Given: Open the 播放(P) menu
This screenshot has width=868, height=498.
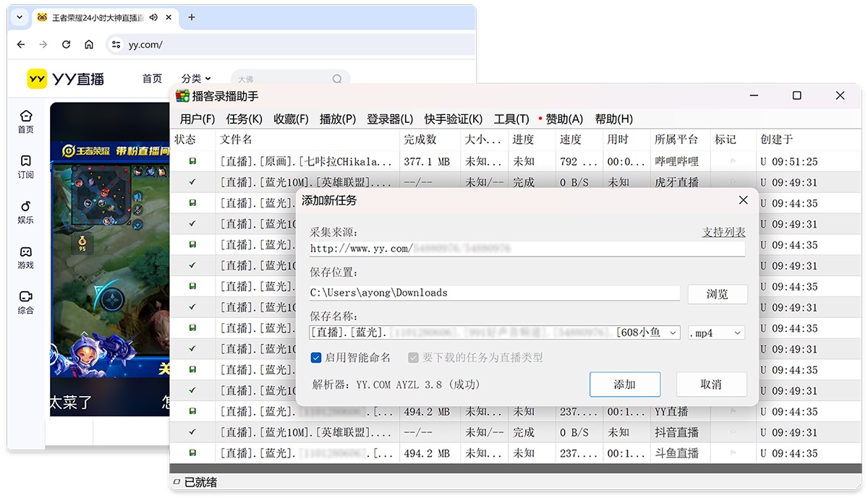Looking at the screenshot, I should (x=338, y=119).
